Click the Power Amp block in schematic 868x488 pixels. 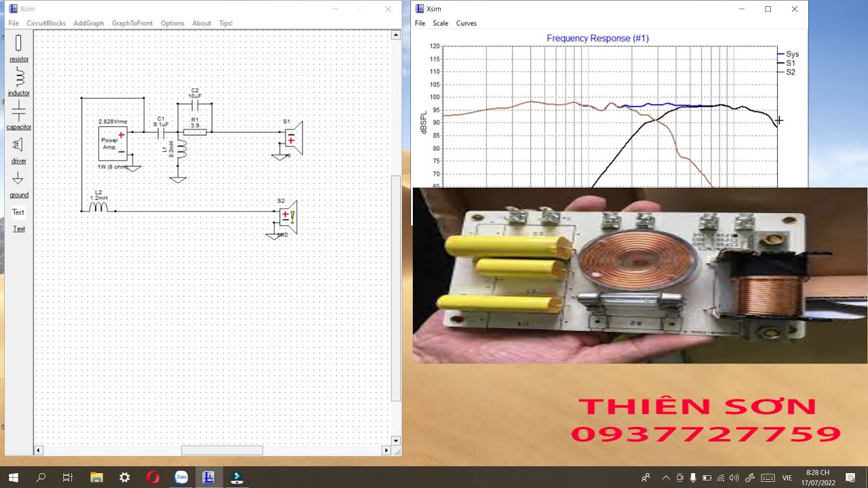[113, 143]
